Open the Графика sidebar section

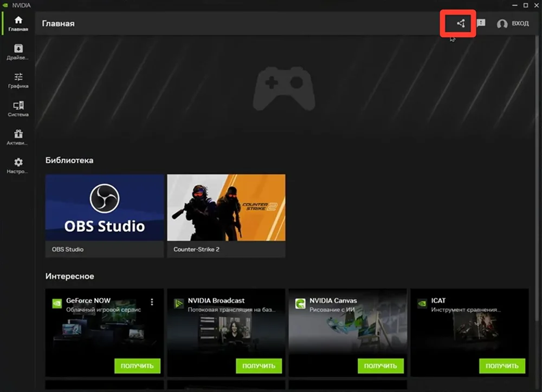pos(18,80)
